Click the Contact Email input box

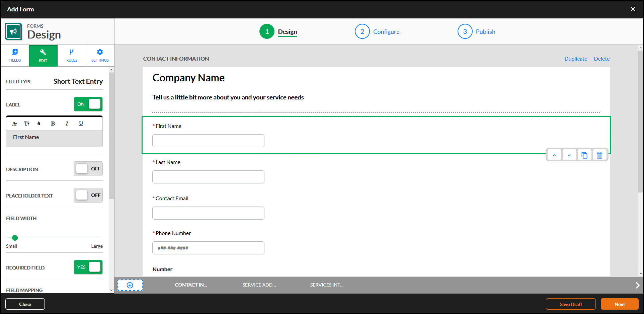pyautogui.click(x=208, y=213)
